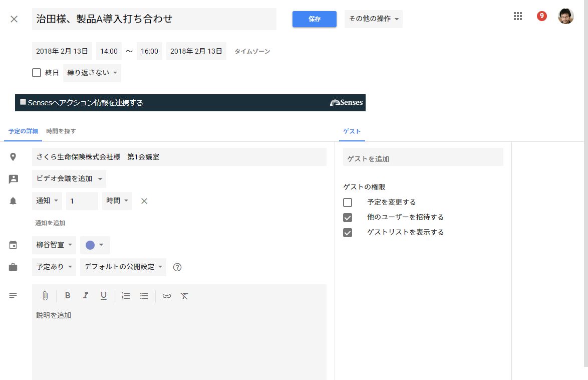Toggle bold text formatting
588x380 pixels.
tap(68, 296)
